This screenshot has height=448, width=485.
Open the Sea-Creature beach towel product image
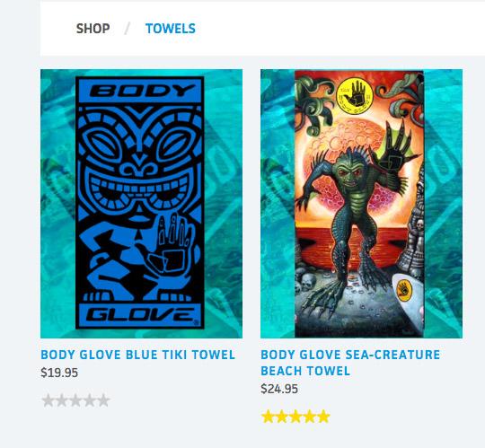point(361,204)
